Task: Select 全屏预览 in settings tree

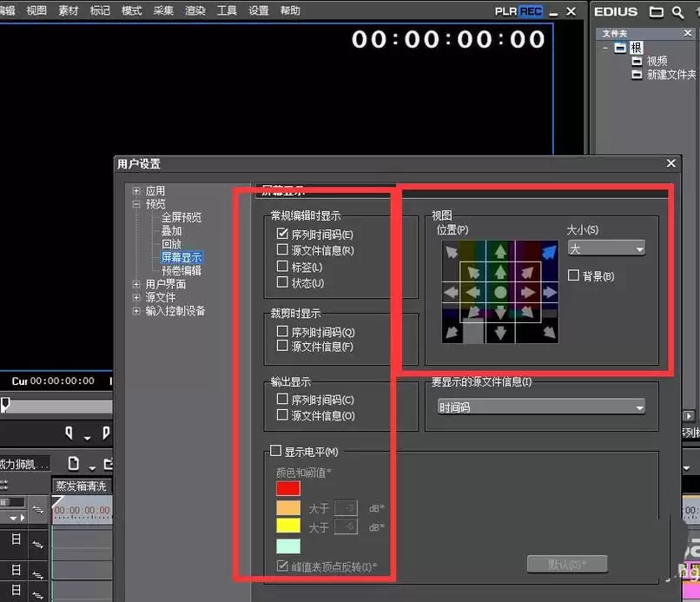Action: coord(182,217)
